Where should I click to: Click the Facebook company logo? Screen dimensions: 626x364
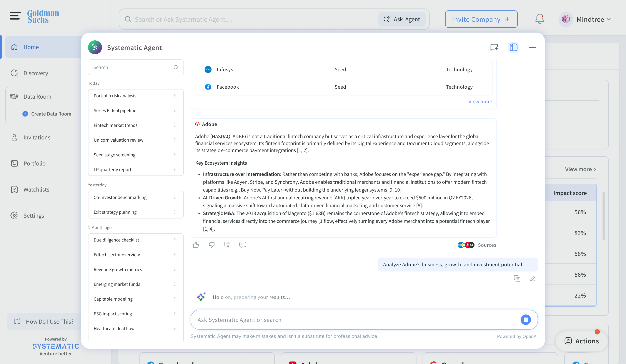pos(208,87)
